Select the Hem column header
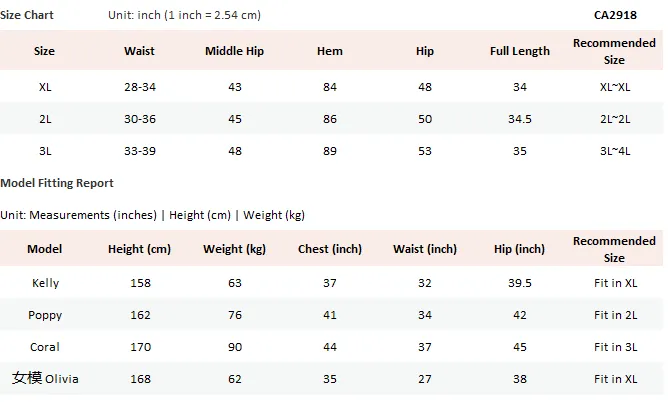Image resolution: width=668 pixels, height=402 pixels. pos(329,51)
